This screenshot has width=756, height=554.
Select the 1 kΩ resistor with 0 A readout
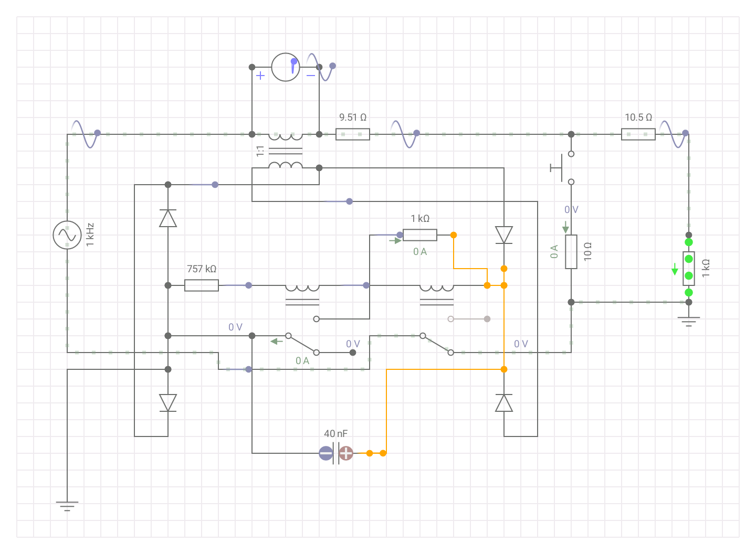419,235
